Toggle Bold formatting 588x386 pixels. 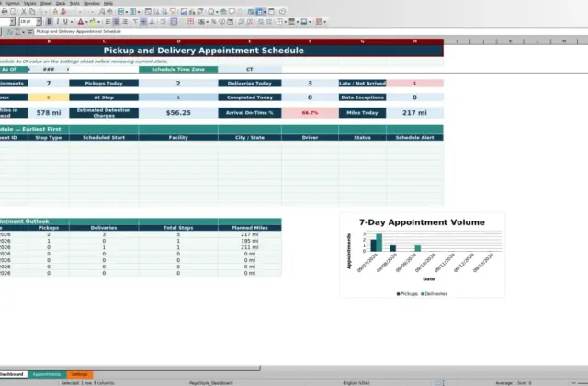pos(49,22)
